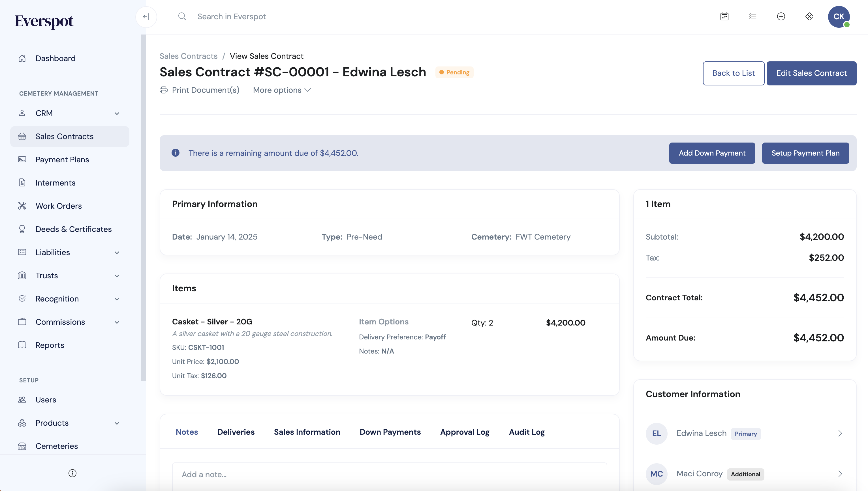Click the diamond grid icon in header

(809, 16)
